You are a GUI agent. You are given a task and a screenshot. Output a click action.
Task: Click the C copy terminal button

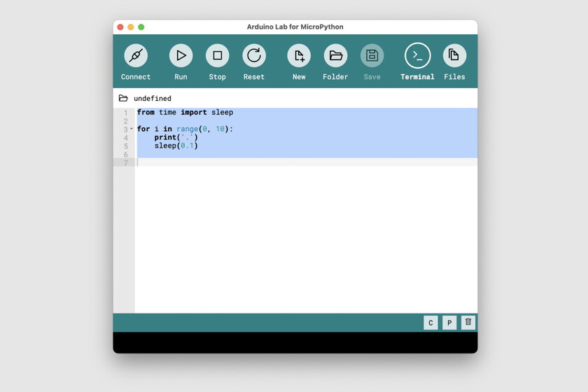430,323
